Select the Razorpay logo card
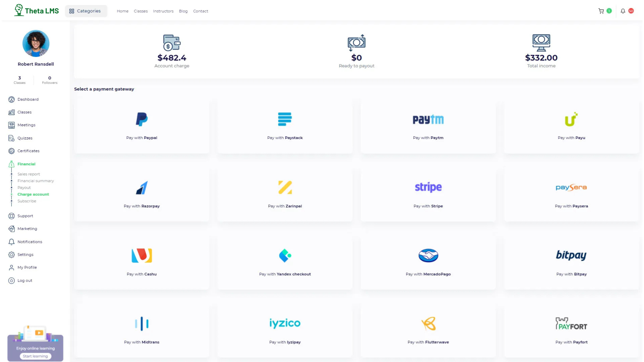Viewport: 644px width, 362px height. point(142,188)
